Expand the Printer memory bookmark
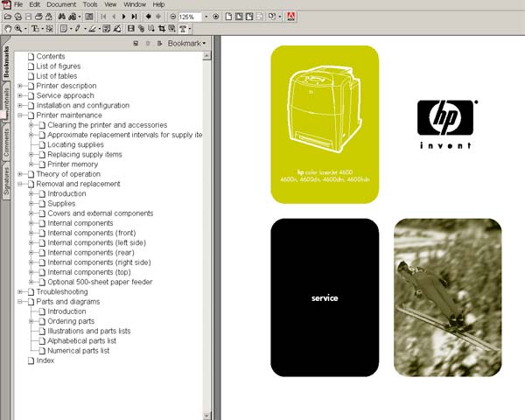The width and height of the screenshot is (525, 420). pos(31,164)
